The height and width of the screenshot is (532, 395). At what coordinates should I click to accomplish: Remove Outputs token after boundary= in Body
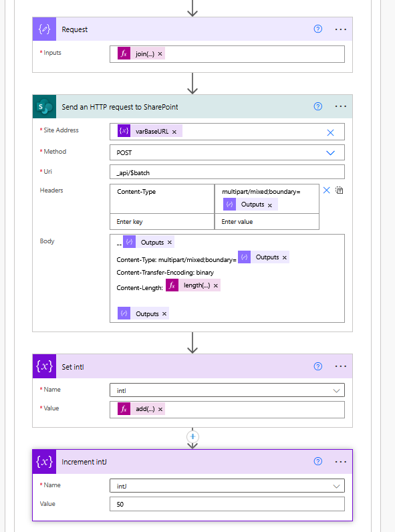pyautogui.click(x=284, y=257)
